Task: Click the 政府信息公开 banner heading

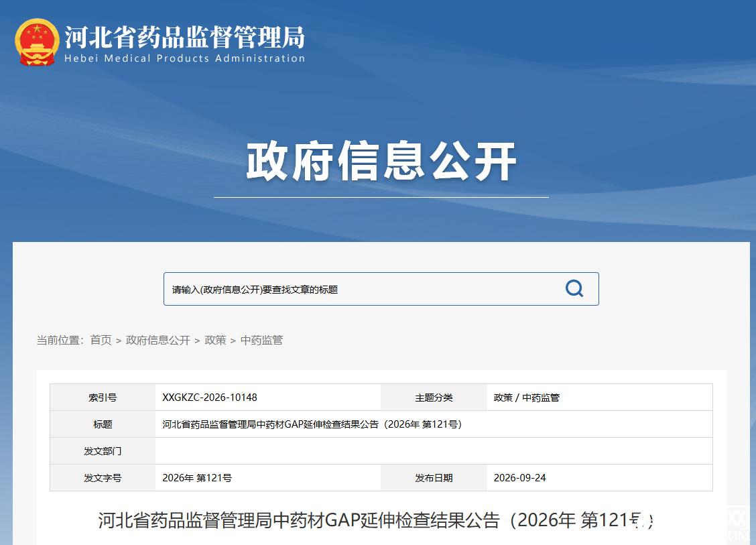Action: 381,162
